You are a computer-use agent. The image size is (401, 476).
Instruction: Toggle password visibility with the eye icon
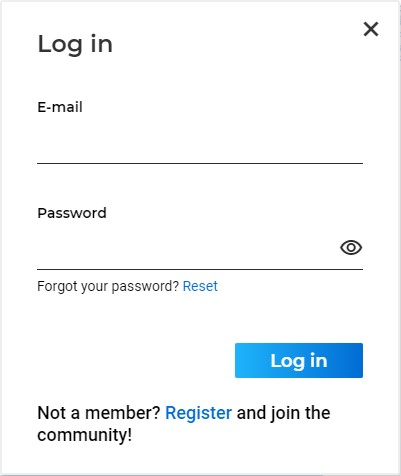coord(351,247)
